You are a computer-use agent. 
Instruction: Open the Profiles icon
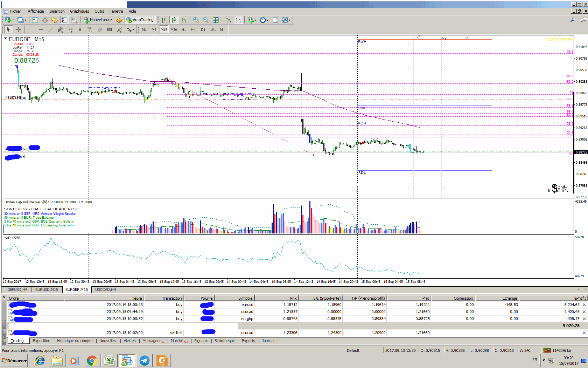pos(21,20)
